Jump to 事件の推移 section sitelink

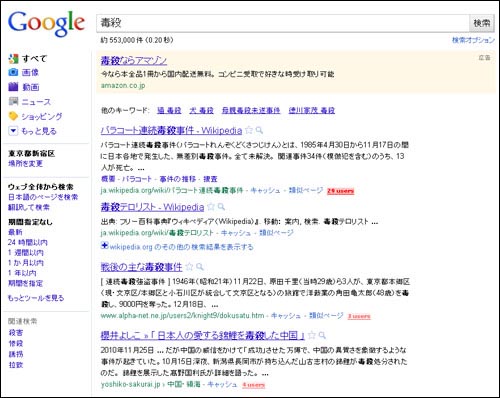coord(178,179)
